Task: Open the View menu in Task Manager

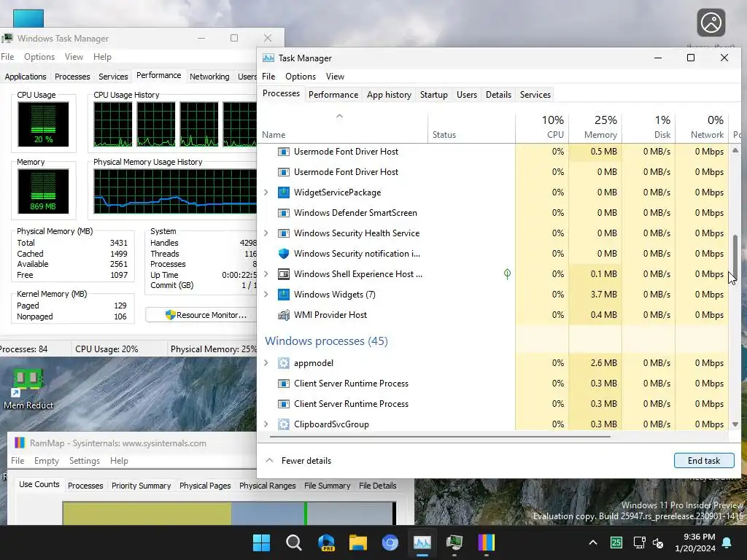Action: [x=335, y=76]
